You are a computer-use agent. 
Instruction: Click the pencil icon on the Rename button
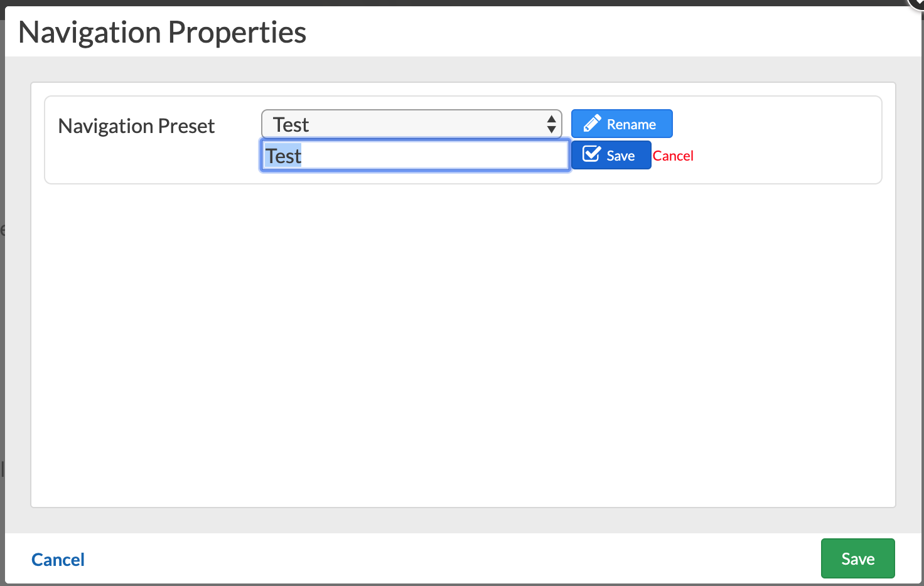point(592,124)
